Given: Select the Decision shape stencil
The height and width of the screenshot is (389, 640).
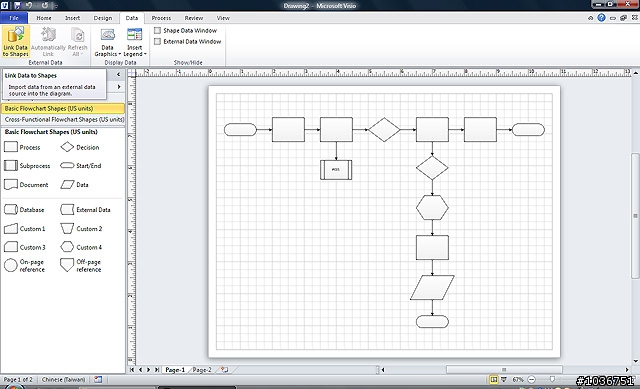Looking at the screenshot, I should pos(80,147).
